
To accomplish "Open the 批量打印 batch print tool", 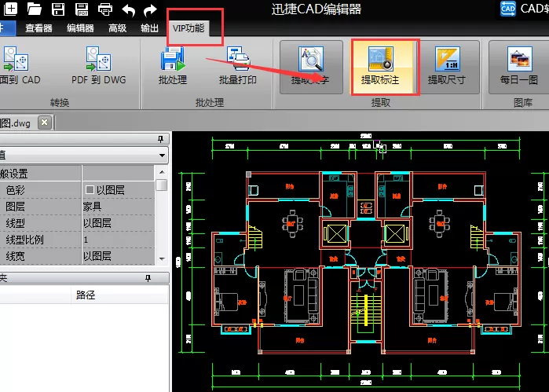I will 238,65.
